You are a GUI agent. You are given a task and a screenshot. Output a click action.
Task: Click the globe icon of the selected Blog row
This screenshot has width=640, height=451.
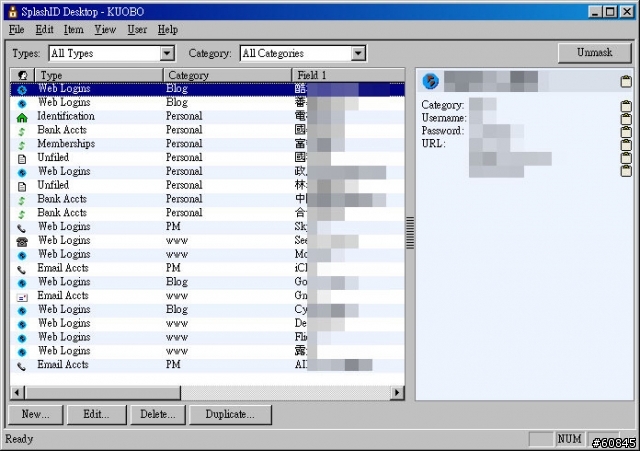coord(22,89)
